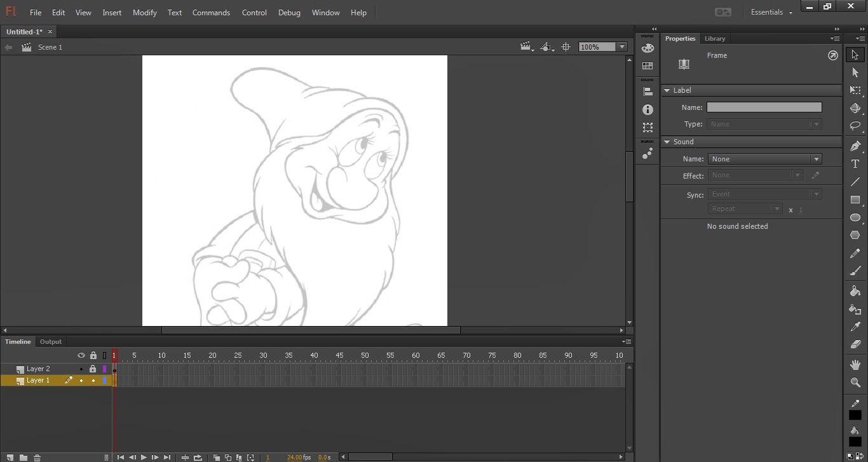Open the stage zoom 100% dropdown
Image resolution: width=868 pixels, height=462 pixels.
[x=622, y=47]
